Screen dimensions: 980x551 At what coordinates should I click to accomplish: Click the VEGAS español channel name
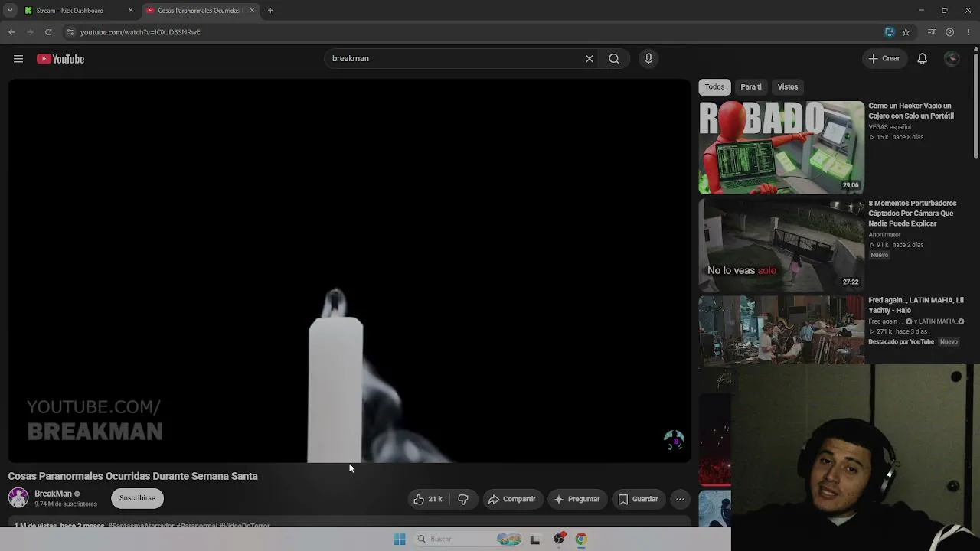click(x=890, y=127)
